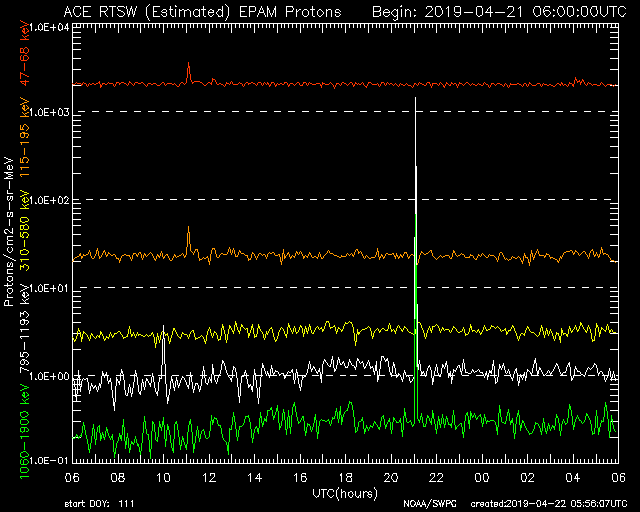Screen dimensions: 640x512
Task: Click the chart title ACE RTSW EPAM Protons
Action: (x=201, y=11)
